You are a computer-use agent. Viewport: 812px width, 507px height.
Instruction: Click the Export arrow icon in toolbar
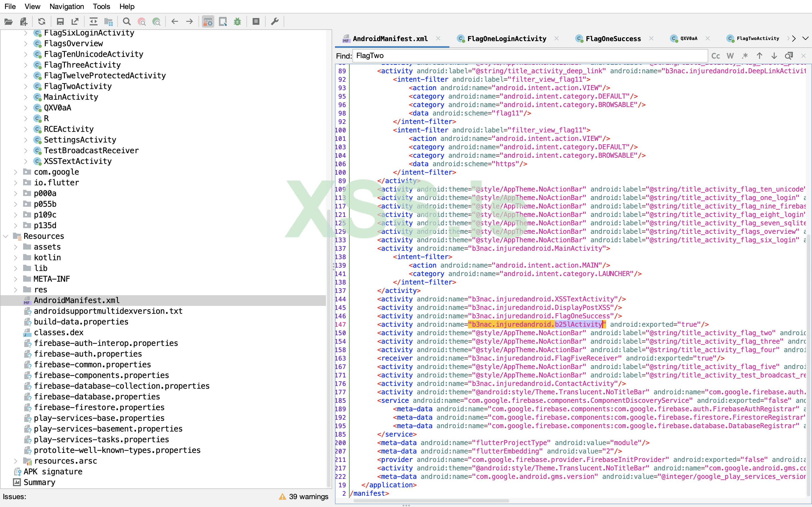pos(75,22)
